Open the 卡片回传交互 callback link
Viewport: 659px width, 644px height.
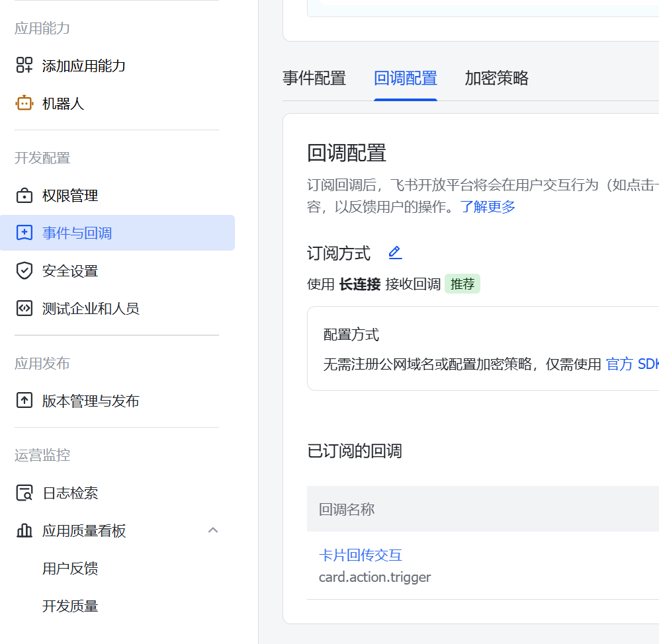click(361, 555)
